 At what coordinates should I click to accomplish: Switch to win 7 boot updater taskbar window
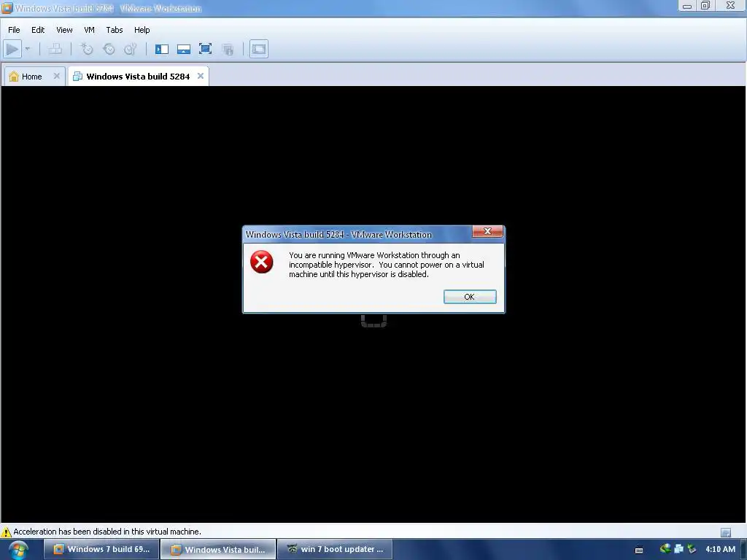click(x=335, y=550)
